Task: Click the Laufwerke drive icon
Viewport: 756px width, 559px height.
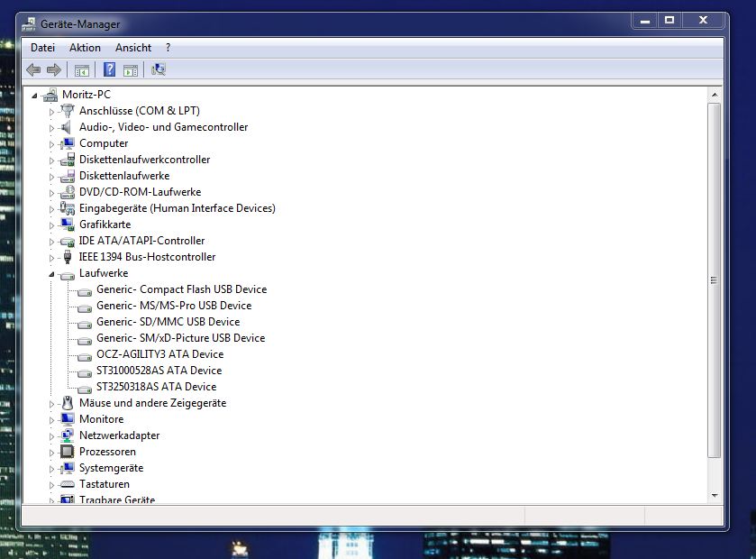Action: tap(68, 275)
